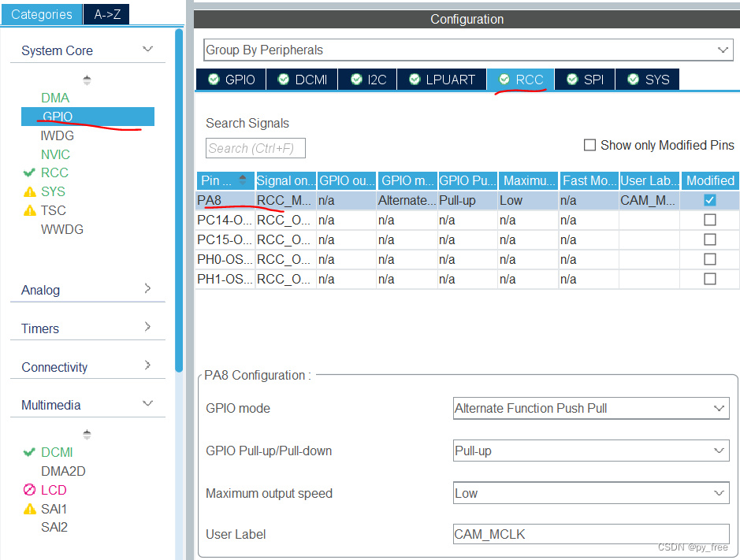Open the GPIO Pull-up/Pull-down dropdown

591,451
